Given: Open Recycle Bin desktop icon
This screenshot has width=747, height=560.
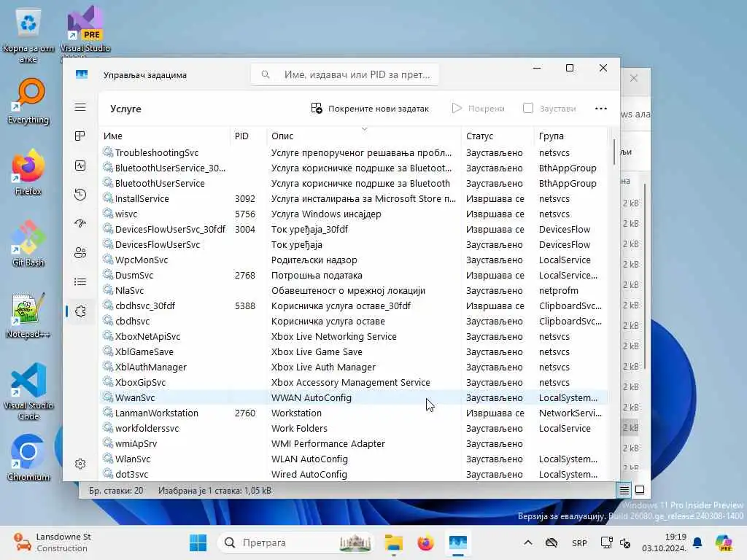Looking at the screenshot, I should click(28, 35).
